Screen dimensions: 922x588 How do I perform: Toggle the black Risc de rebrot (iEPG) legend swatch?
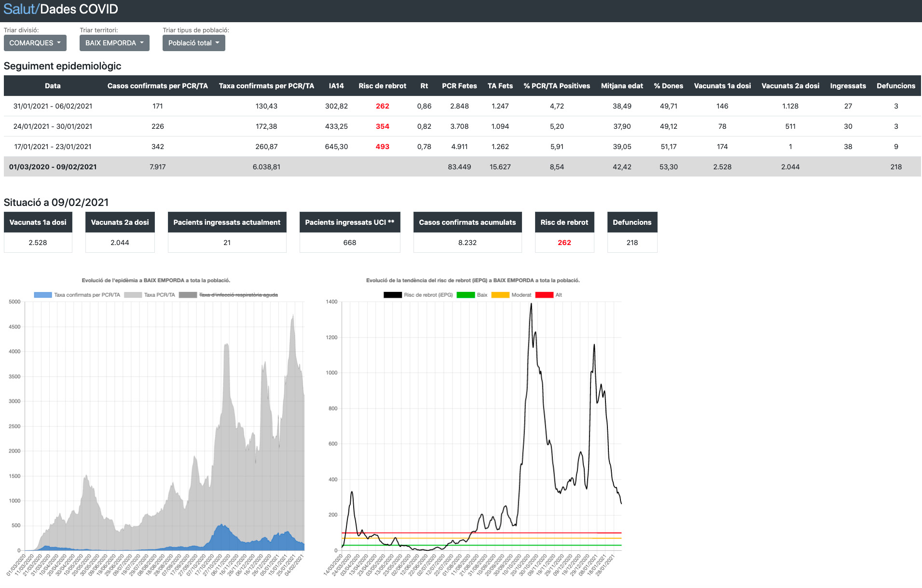393,295
